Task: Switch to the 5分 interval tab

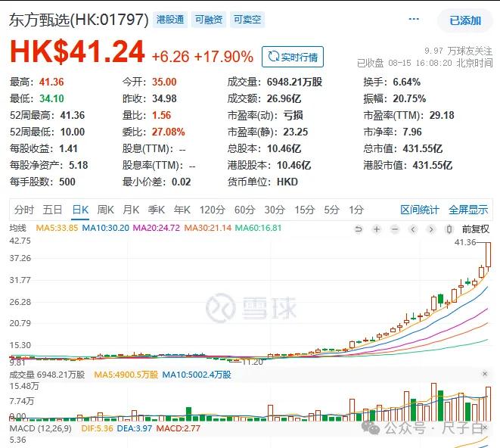Action: pos(331,210)
